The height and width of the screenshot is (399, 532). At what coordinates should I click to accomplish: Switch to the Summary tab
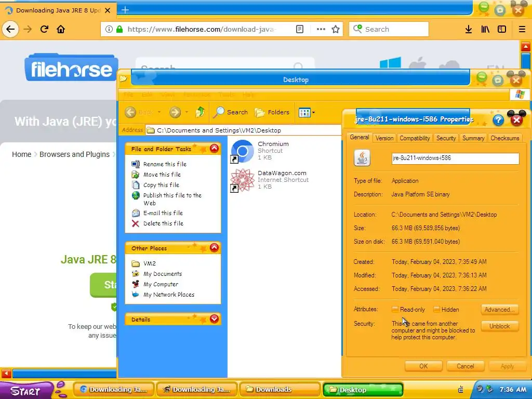[473, 138]
